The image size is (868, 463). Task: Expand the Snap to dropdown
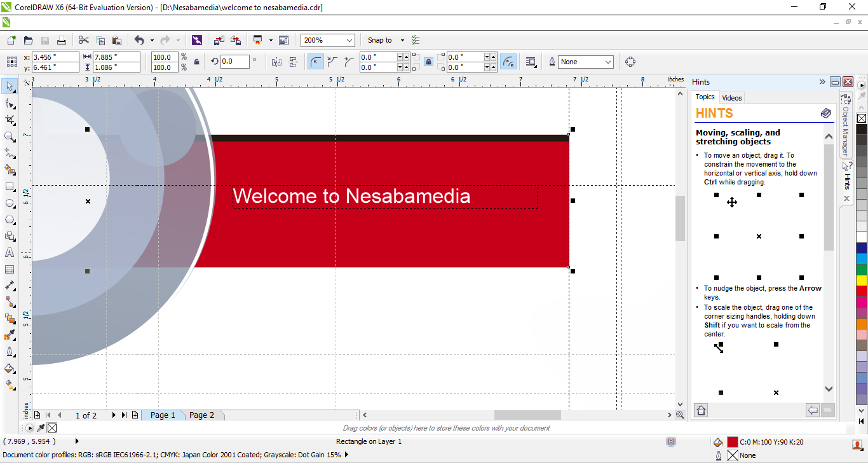pos(402,40)
